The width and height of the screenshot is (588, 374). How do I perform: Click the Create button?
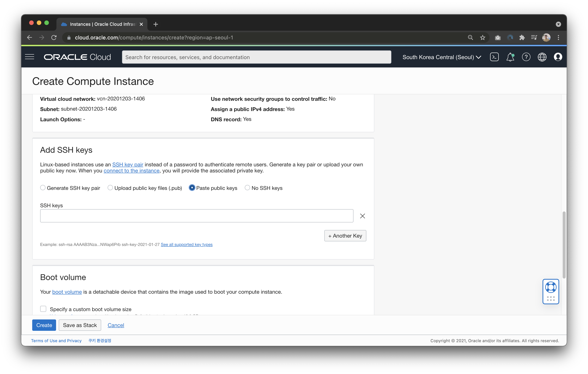tap(44, 325)
